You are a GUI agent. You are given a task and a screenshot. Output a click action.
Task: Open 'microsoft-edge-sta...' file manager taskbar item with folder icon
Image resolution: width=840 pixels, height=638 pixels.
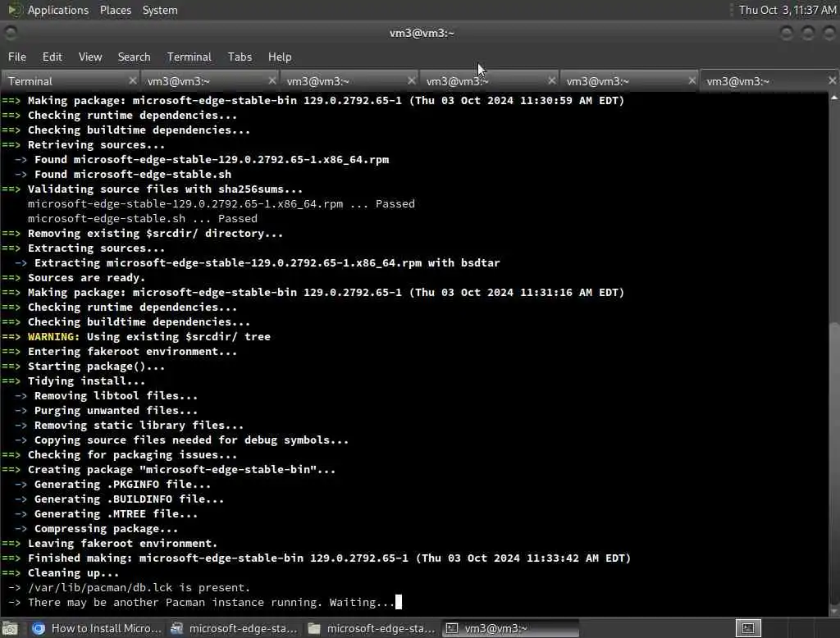[372, 628]
